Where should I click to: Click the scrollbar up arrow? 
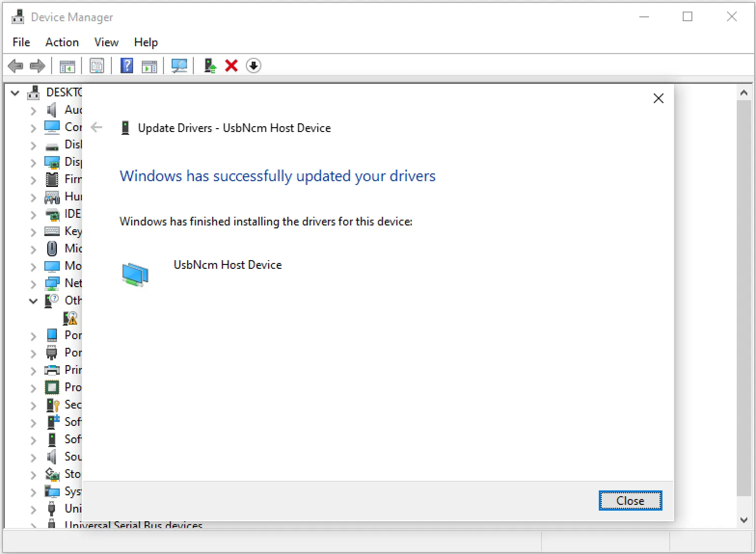(744, 92)
